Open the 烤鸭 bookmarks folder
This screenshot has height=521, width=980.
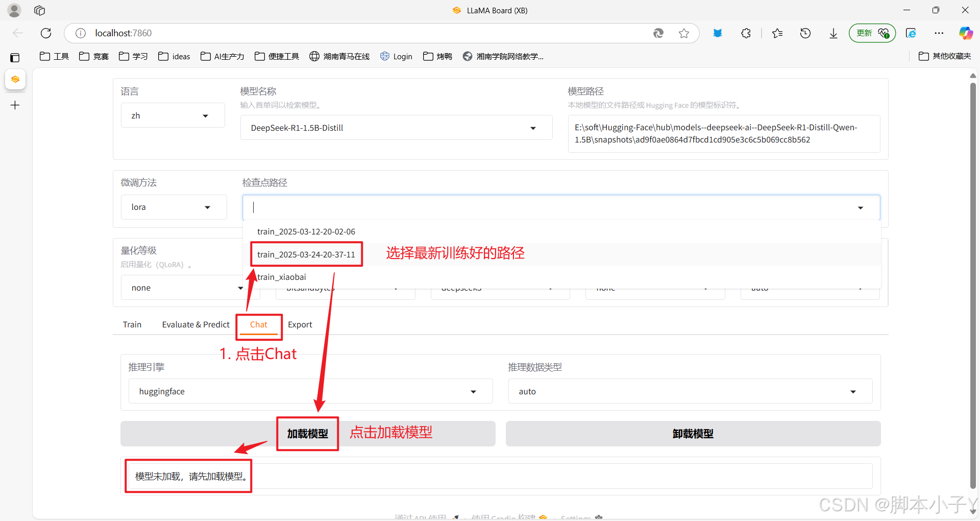point(437,56)
